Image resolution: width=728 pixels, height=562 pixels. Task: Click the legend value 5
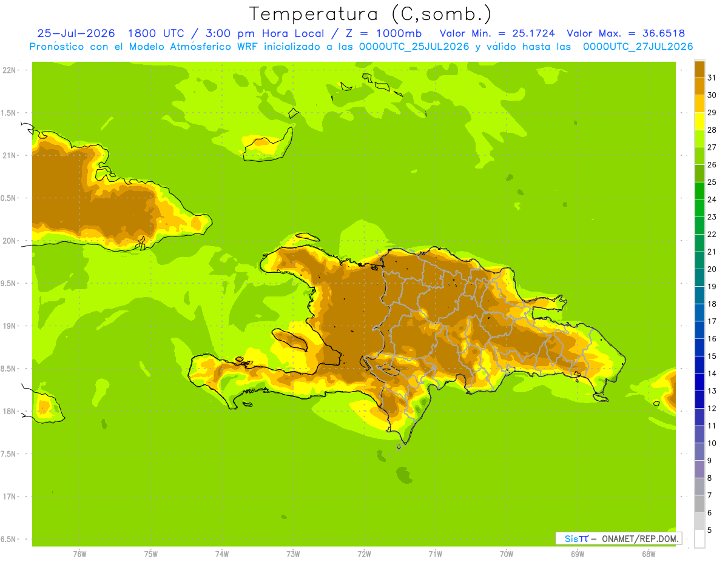710,530
